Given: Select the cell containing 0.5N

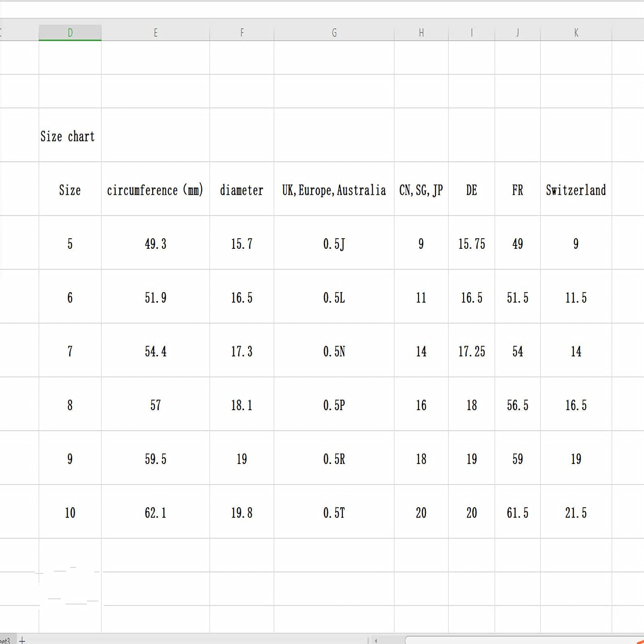Looking at the screenshot, I should (x=334, y=350).
